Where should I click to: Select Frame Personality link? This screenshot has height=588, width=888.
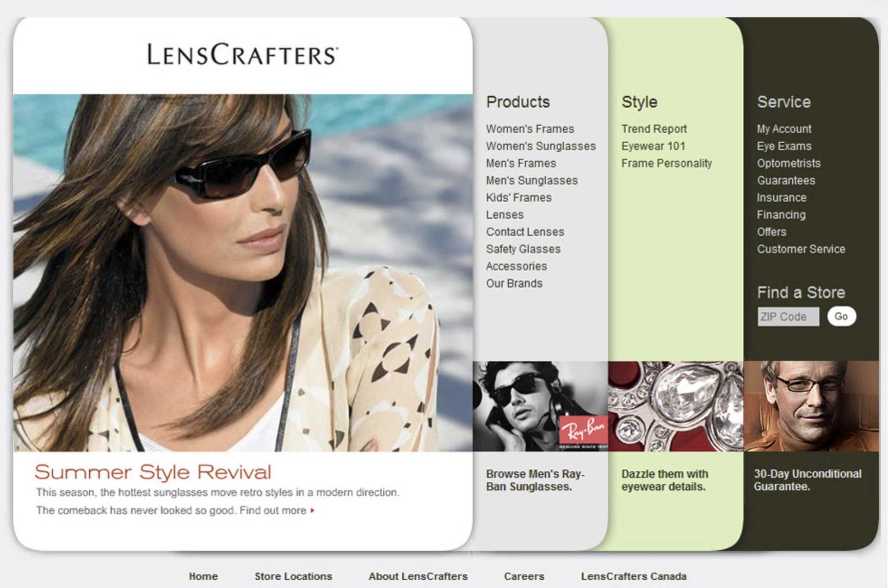[x=666, y=163]
